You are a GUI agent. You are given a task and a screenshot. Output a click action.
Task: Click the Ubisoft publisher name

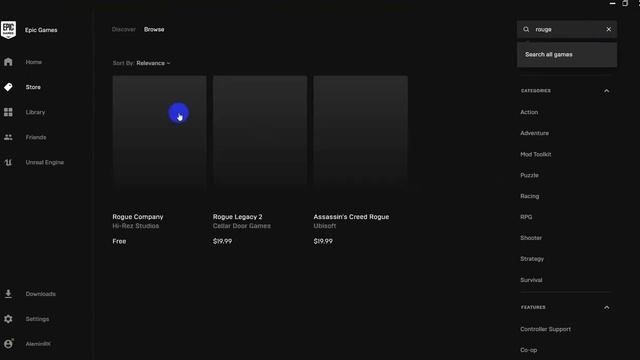(x=324, y=226)
